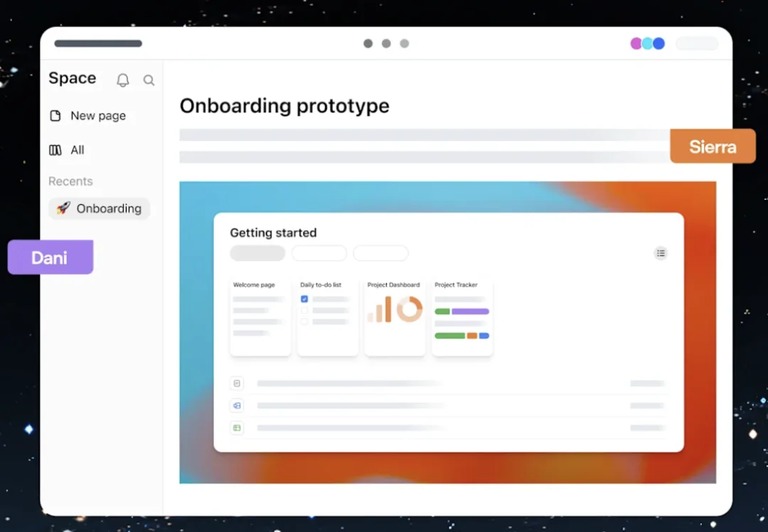Click the blue icon in second list row
The height and width of the screenshot is (532, 768).
click(x=237, y=406)
